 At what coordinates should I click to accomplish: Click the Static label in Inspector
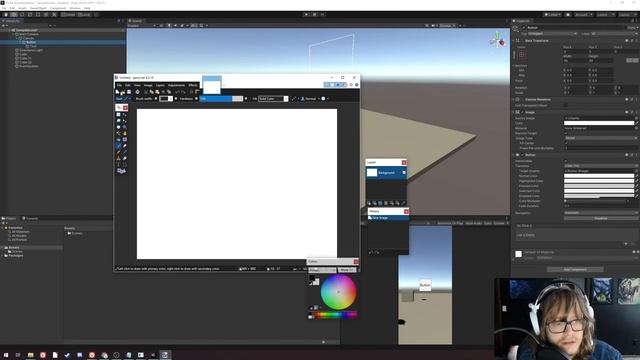(631, 28)
